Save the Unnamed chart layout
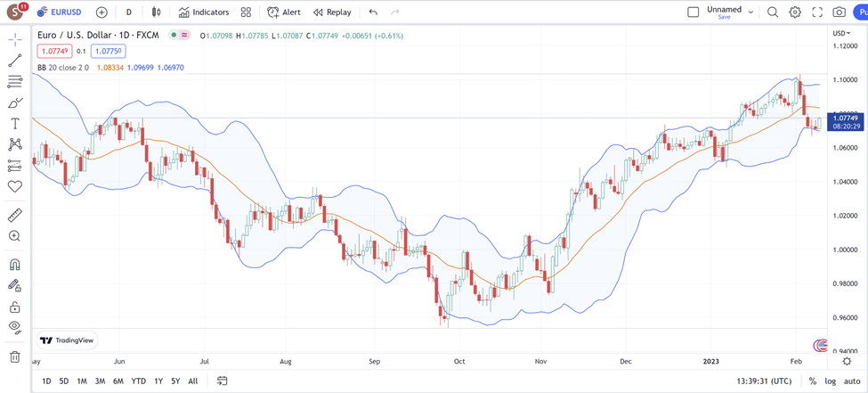 point(724,17)
